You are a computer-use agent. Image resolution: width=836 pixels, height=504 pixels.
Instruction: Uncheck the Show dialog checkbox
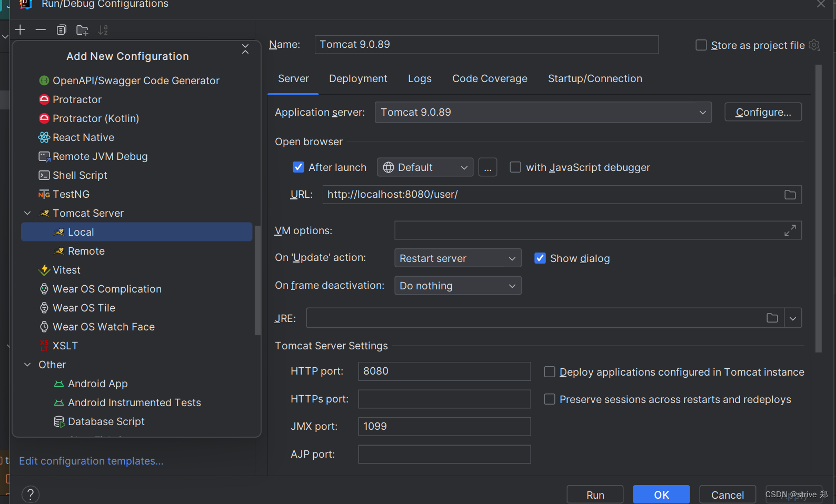(540, 258)
